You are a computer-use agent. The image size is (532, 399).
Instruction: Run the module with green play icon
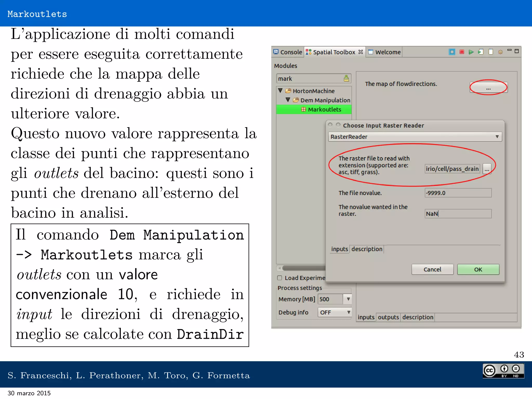[471, 52]
